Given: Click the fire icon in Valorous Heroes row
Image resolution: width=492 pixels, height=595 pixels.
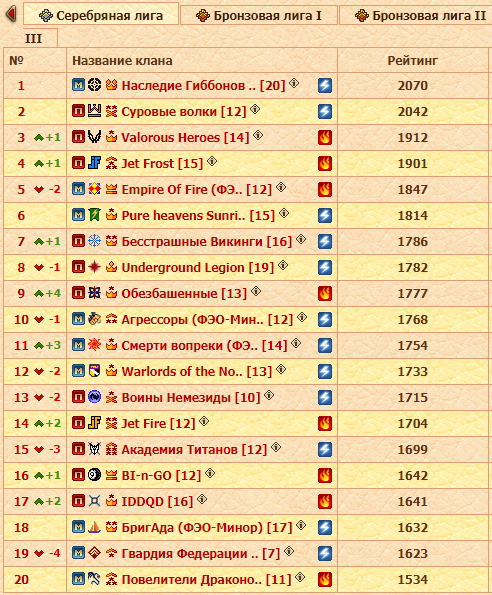Looking at the screenshot, I should click(325, 137).
